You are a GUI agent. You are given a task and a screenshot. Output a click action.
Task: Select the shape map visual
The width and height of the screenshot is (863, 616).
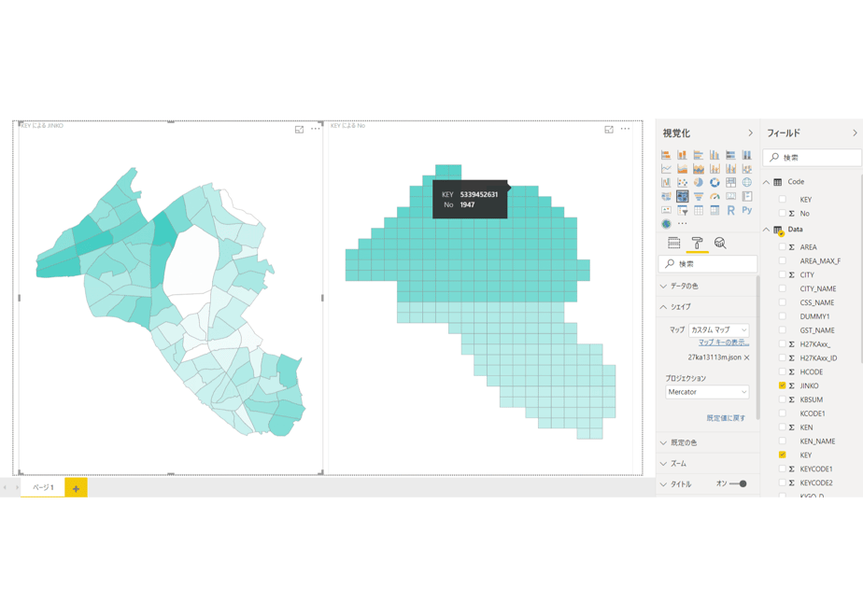(x=682, y=196)
